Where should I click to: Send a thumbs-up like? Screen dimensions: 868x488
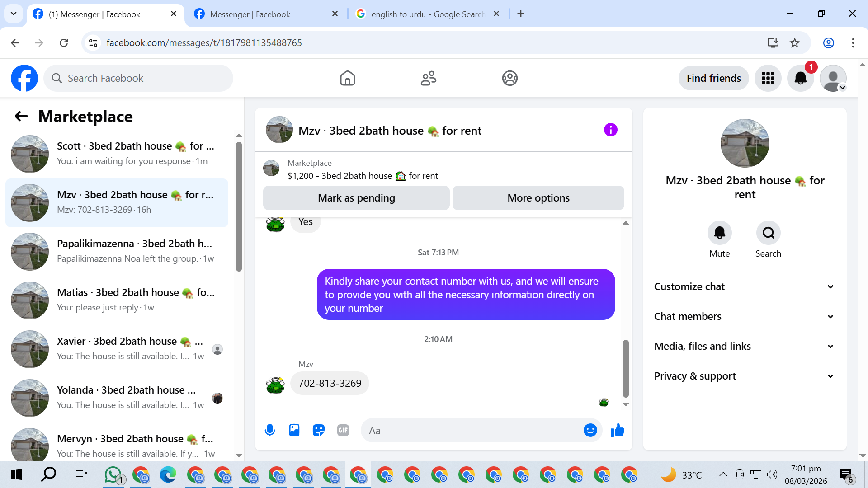point(617,430)
